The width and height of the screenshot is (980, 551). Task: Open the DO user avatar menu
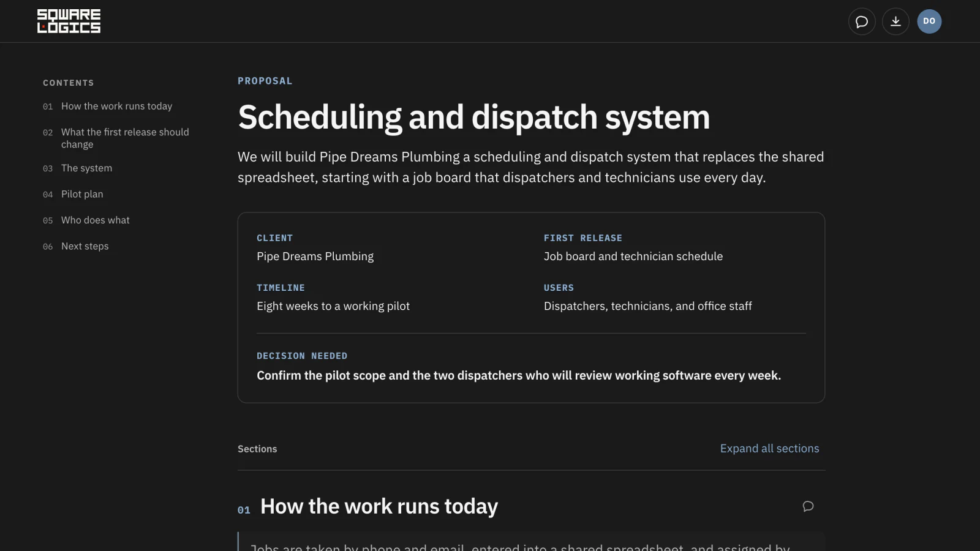pos(929,21)
